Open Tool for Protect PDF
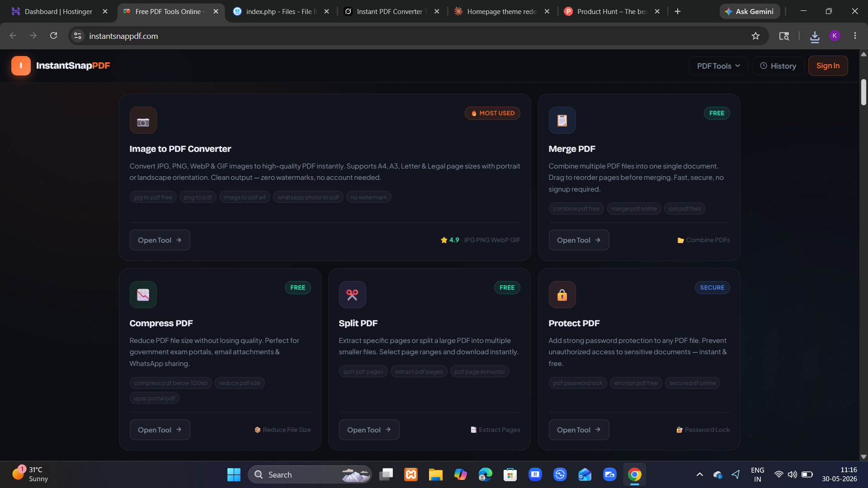Viewport: 868px width, 488px height. tap(579, 430)
